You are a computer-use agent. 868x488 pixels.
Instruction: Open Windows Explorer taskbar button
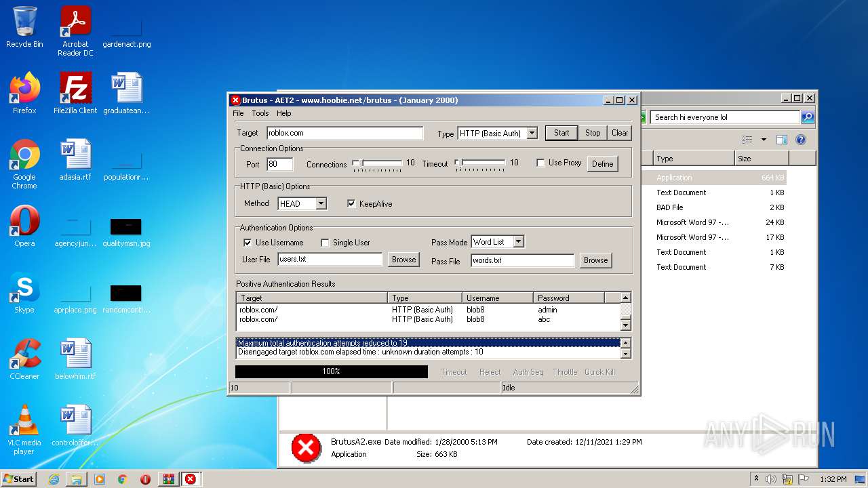point(77,479)
